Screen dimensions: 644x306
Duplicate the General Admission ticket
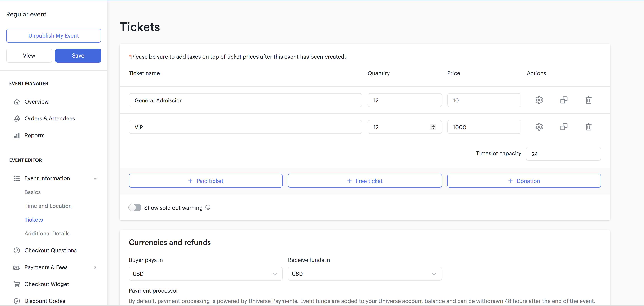tap(564, 100)
